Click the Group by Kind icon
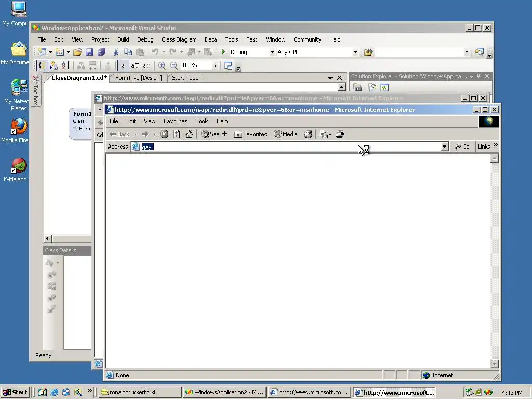The width and height of the screenshot is (532, 399). point(42,65)
